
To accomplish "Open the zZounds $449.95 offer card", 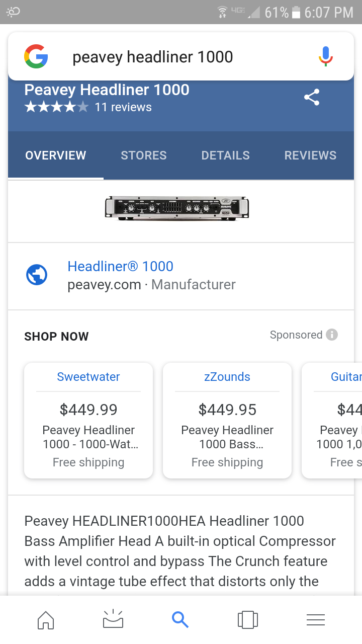I will pyautogui.click(x=227, y=421).
